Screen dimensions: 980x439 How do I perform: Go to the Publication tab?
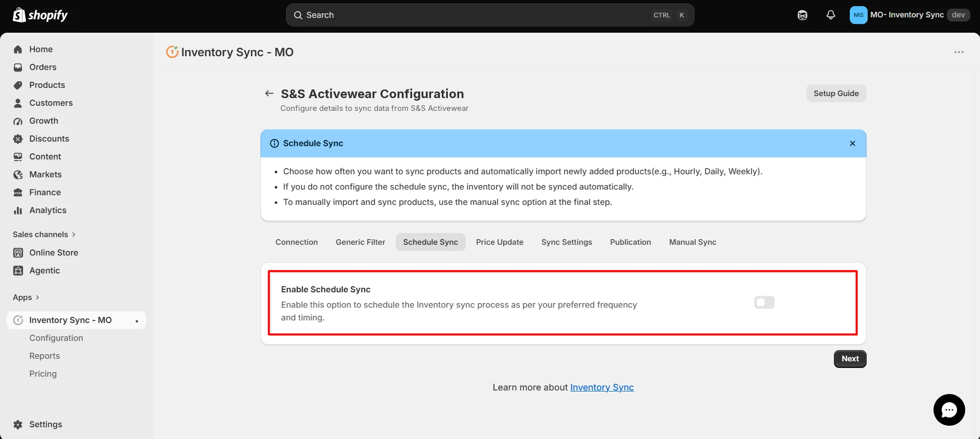click(630, 242)
